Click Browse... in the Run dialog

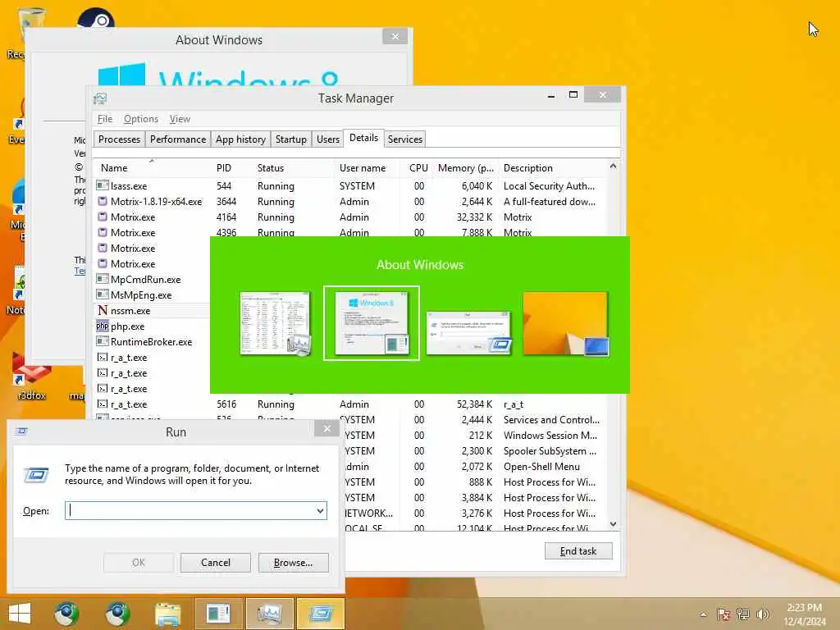coord(293,563)
